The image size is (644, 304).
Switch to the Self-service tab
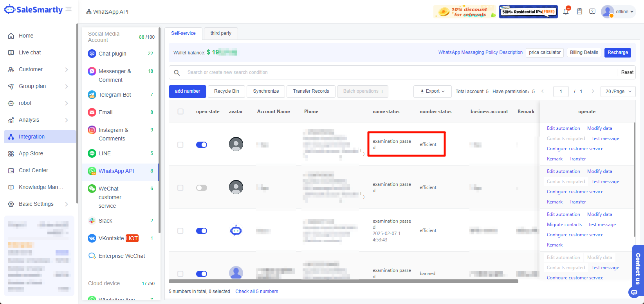pos(183,33)
